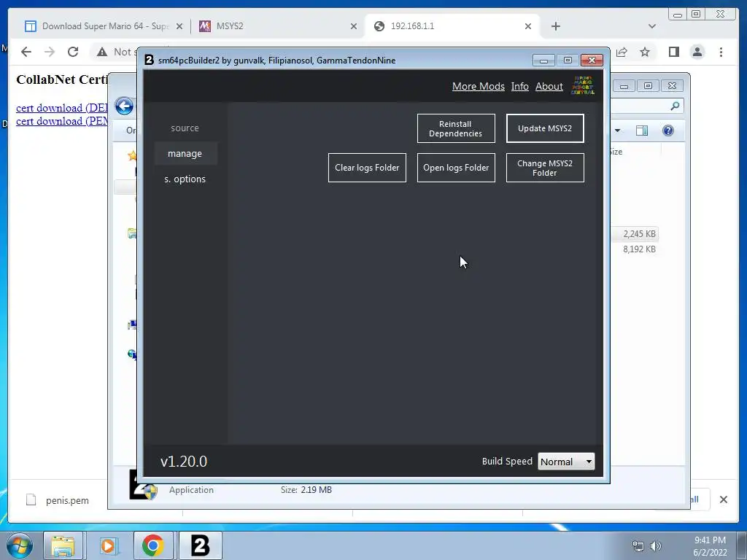Click the Explorer search magnifier icon
The image size is (747, 560).
point(675,106)
